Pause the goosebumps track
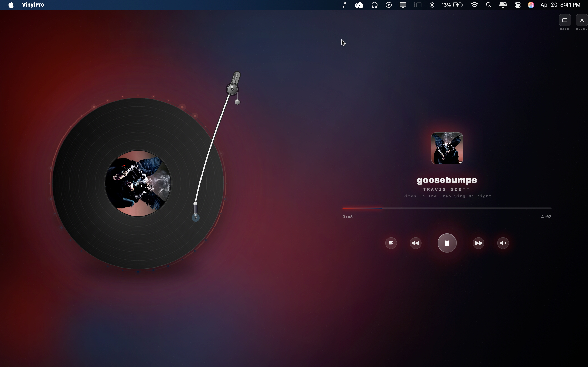The width and height of the screenshot is (588, 367). click(447, 243)
